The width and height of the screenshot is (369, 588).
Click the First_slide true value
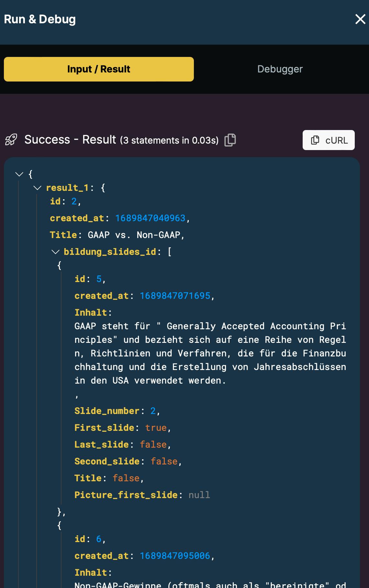(x=156, y=428)
